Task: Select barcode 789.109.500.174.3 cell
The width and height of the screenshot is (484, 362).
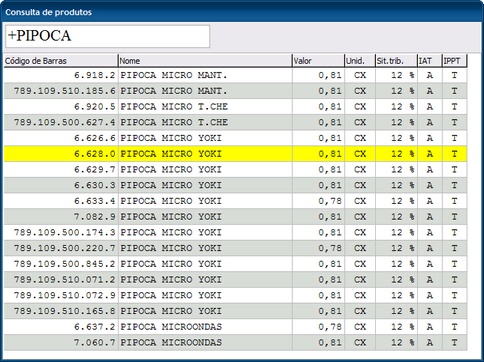Action: coord(61,232)
